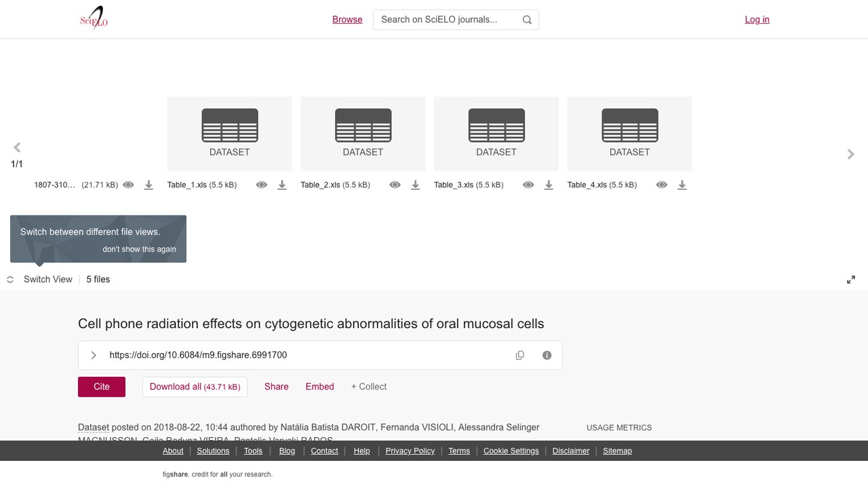Click the search magnifier icon
Image resolution: width=868 pixels, height=488 pixels.
[527, 20]
